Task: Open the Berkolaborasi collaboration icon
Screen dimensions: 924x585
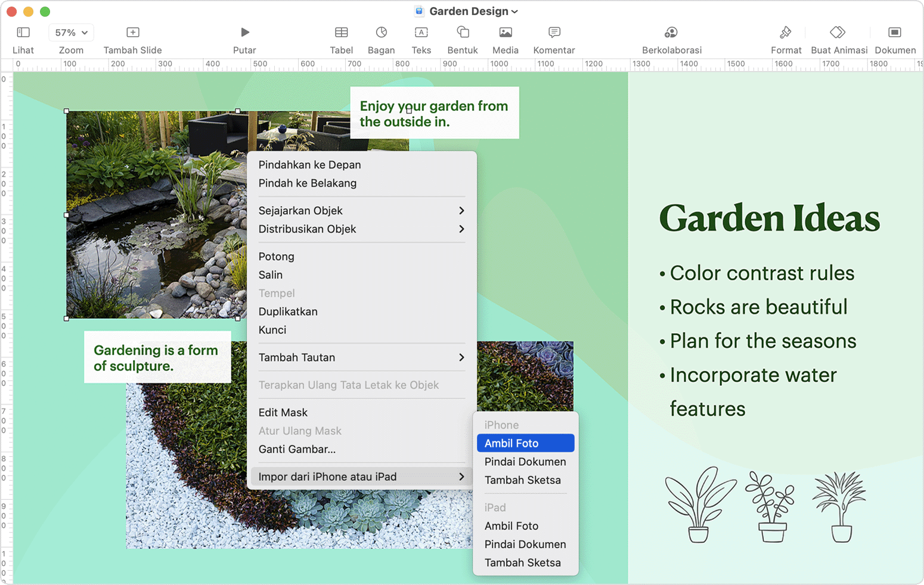Action: (x=671, y=33)
